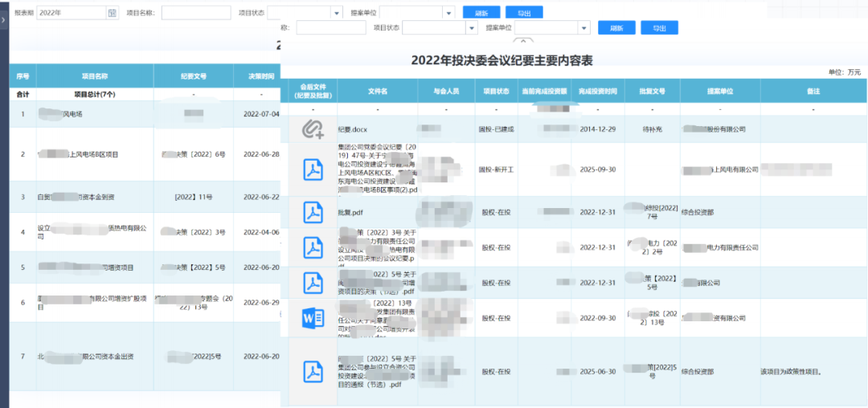
Task: Select the 2025-06-30 completion date
Action: (597, 372)
